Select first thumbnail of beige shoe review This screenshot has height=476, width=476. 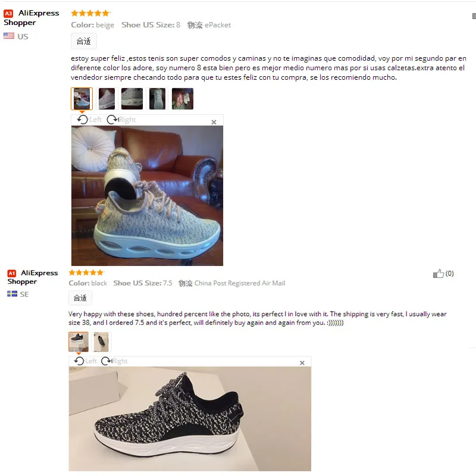82,99
